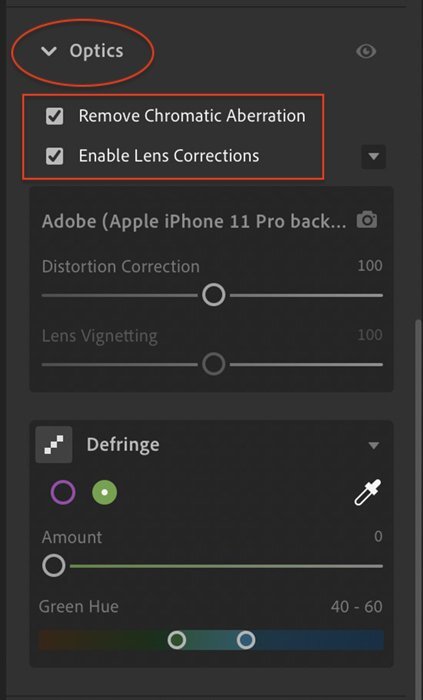Image resolution: width=423 pixels, height=700 pixels.
Task: Click the left Green Hue range handle
Action: (x=177, y=640)
